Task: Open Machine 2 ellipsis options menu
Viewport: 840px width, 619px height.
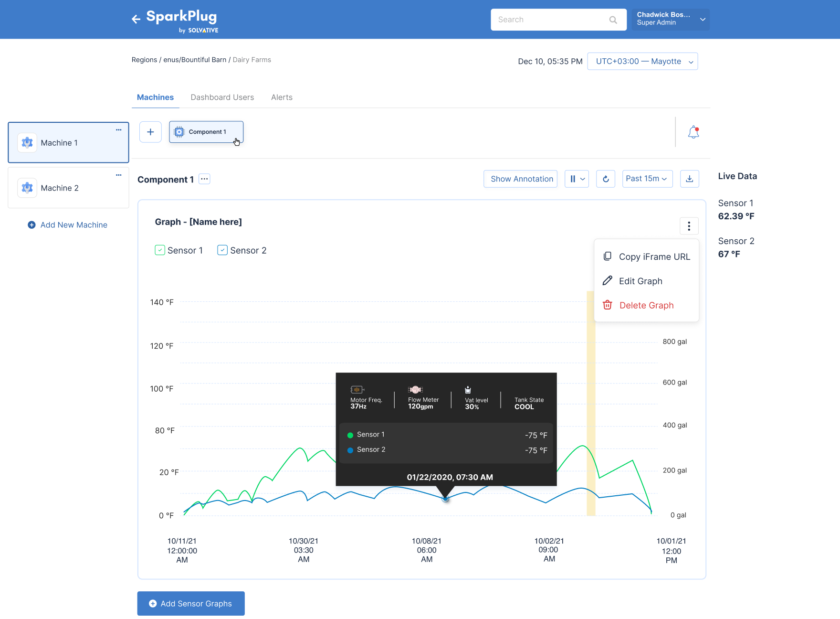Action: coord(118,175)
